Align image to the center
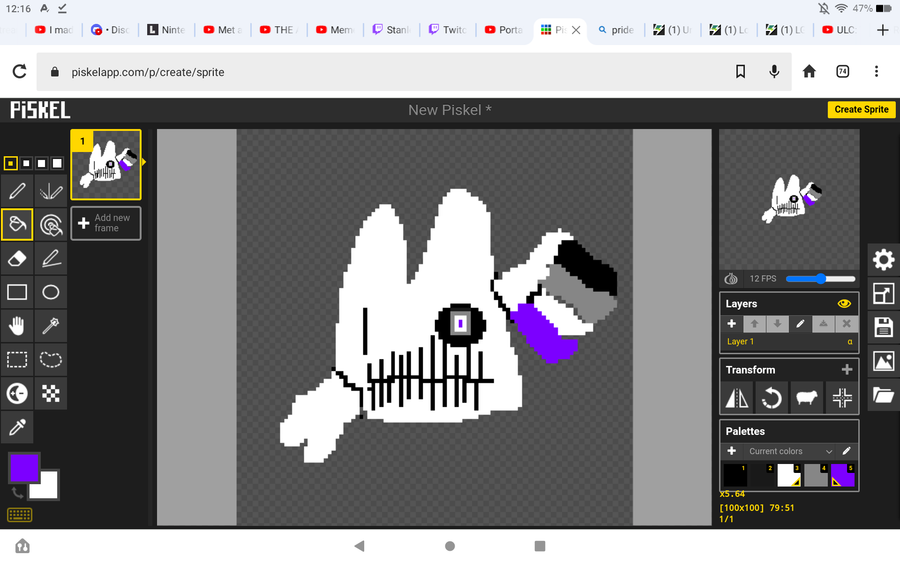Screen dimensions: 900x563 point(841,398)
